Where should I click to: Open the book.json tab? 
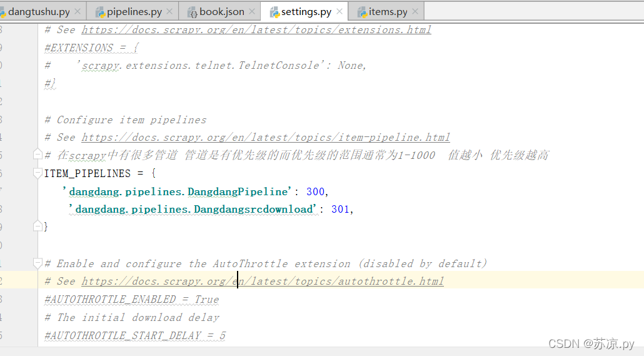(x=222, y=12)
